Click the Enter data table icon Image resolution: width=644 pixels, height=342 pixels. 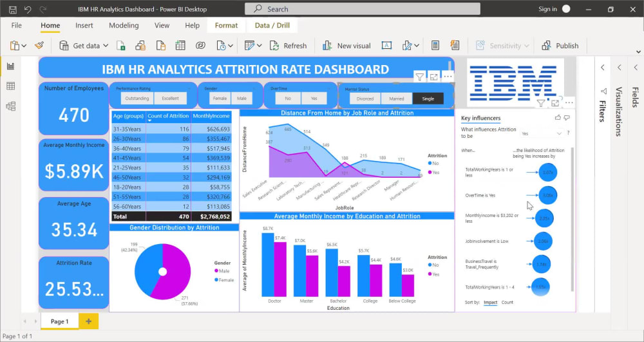pos(180,46)
